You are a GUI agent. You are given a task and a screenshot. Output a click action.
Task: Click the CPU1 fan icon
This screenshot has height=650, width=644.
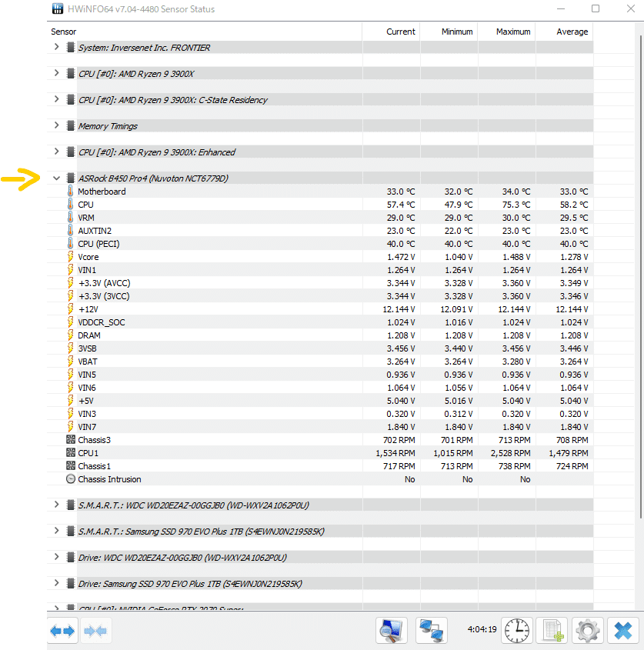point(71,452)
